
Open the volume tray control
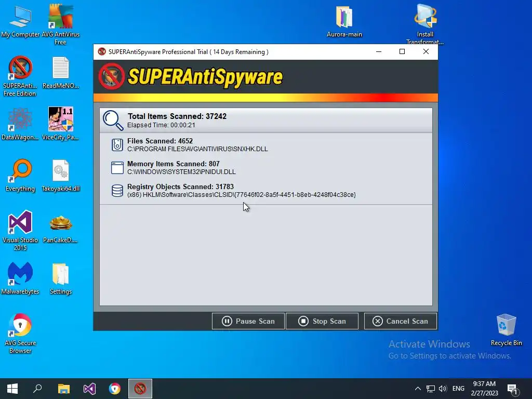pos(443,389)
